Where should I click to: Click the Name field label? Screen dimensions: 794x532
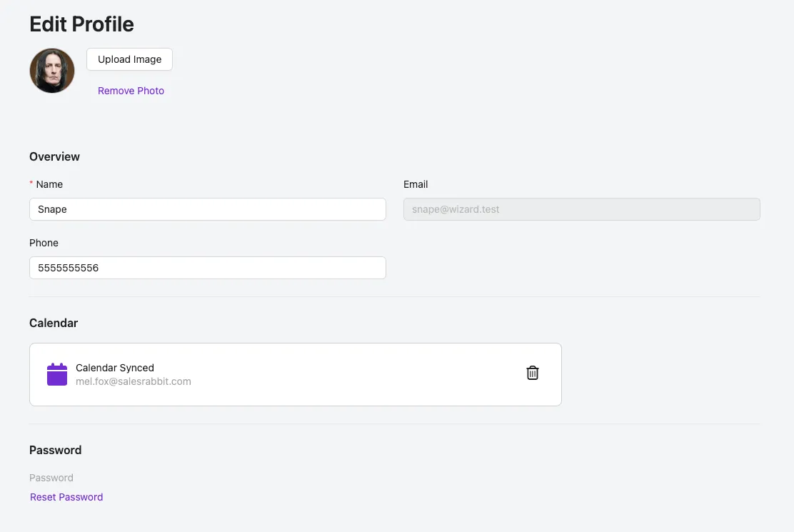click(49, 184)
